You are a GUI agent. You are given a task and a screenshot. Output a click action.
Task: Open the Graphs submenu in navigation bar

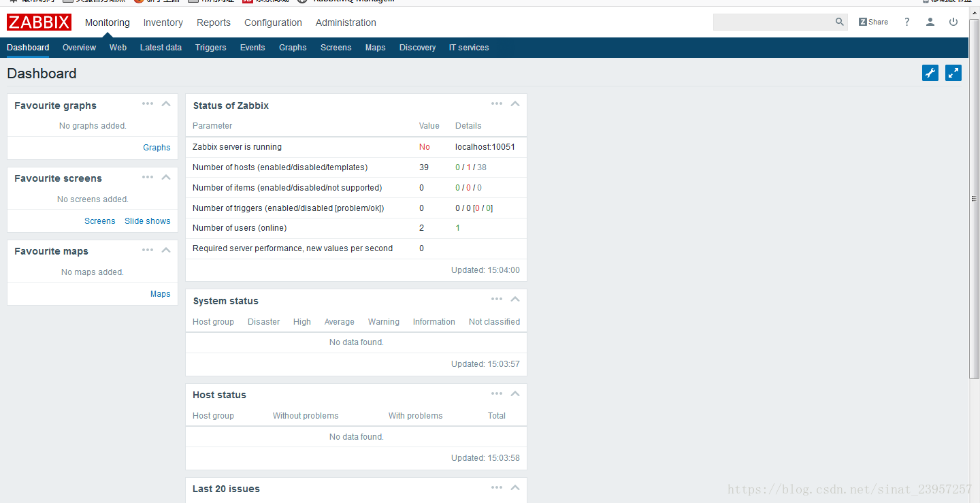click(x=293, y=48)
